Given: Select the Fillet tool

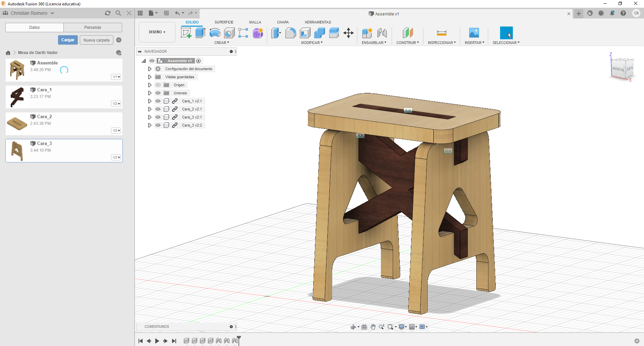Looking at the screenshot, I should [x=290, y=33].
